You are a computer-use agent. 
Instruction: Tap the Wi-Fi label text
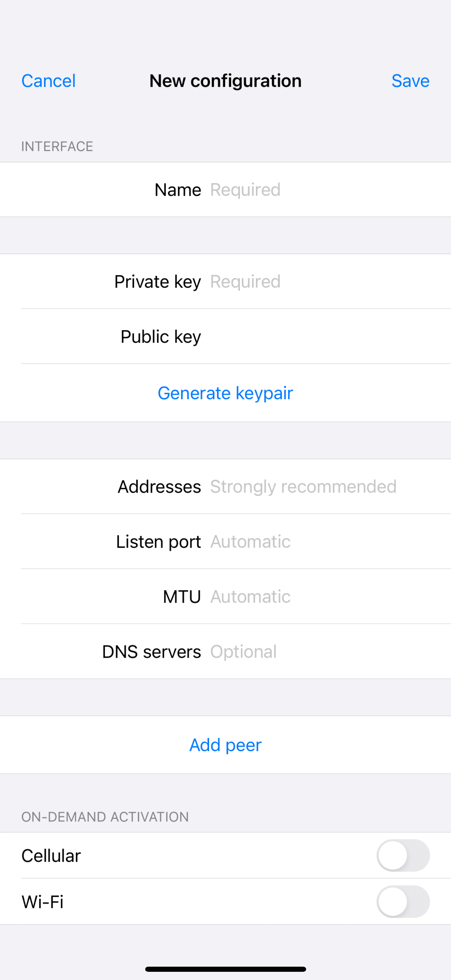[42, 902]
